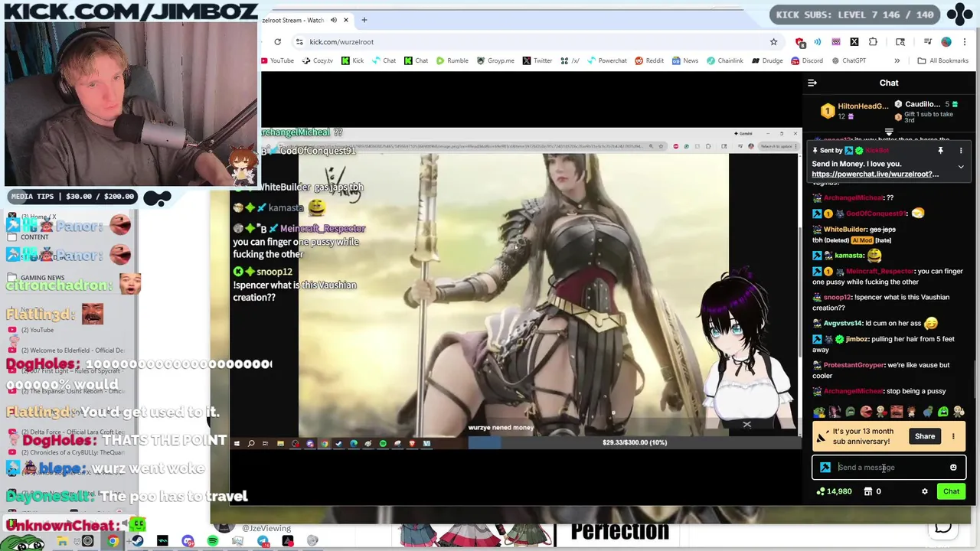
Task: Open the Drudge bookmark
Action: 767,60
